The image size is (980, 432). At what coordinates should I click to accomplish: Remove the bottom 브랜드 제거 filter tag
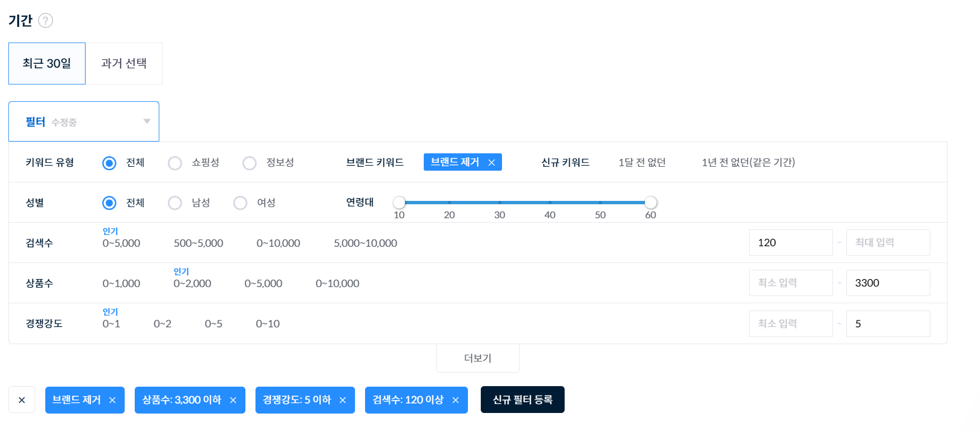pyautogui.click(x=112, y=400)
